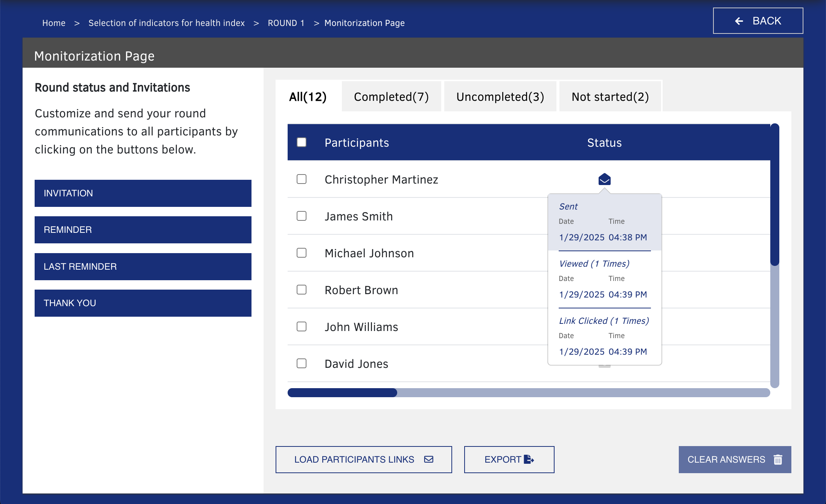This screenshot has width=826, height=504.
Task: Open the ROUND 1 breadcrumb link
Action: (x=286, y=23)
